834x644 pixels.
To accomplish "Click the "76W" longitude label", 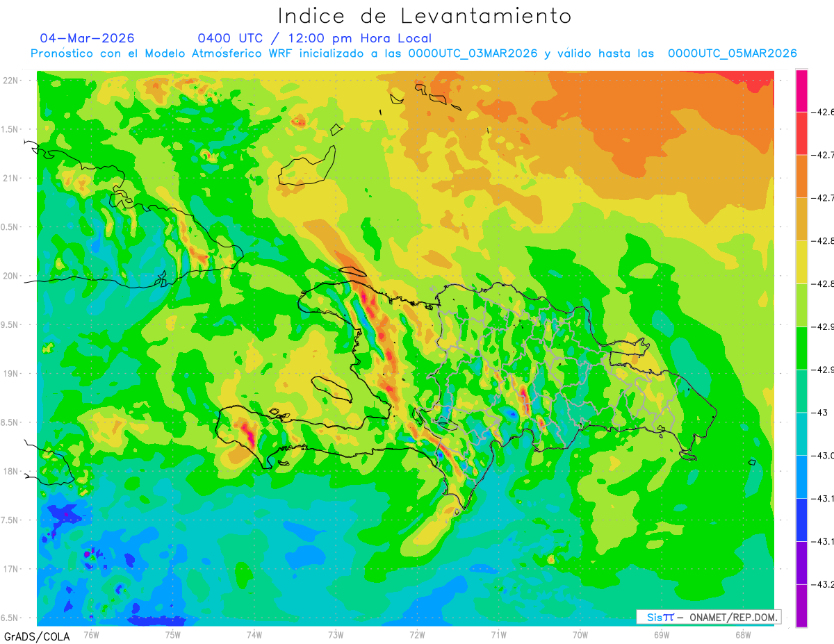I will tap(91, 635).
